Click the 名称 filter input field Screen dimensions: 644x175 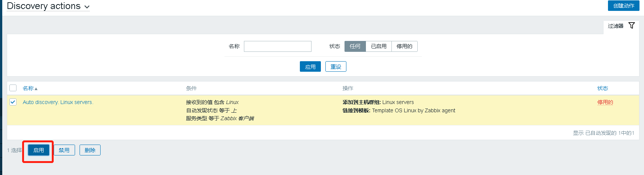point(277,46)
